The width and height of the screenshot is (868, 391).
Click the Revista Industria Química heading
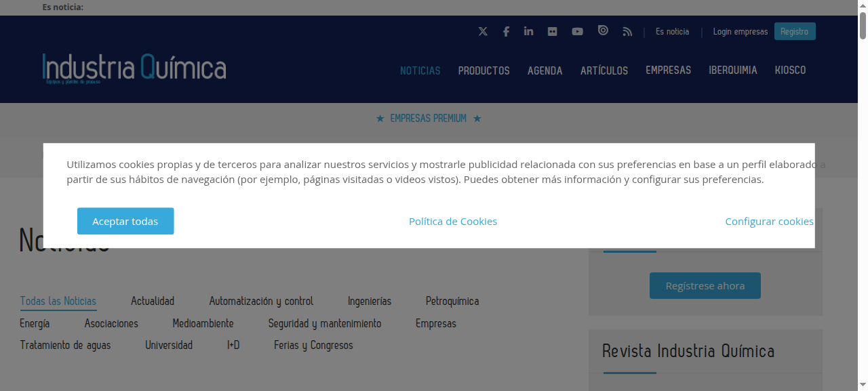click(x=688, y=351)
